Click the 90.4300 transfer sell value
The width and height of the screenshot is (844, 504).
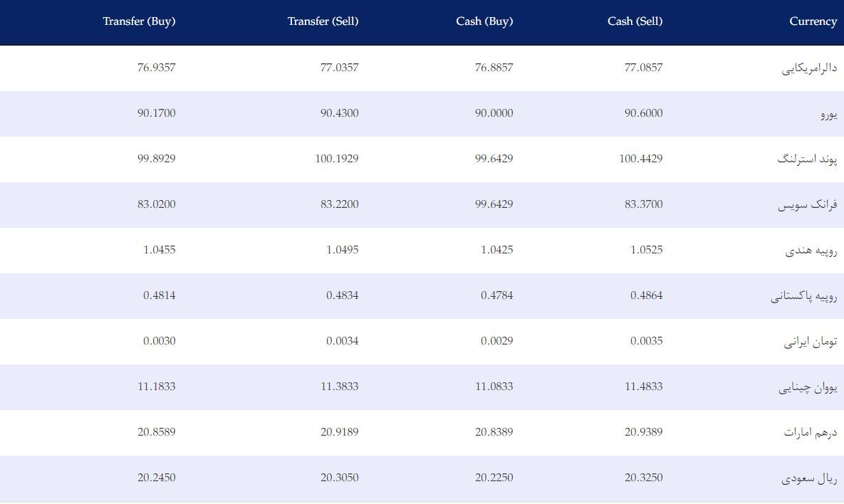[x=339, y=113]
